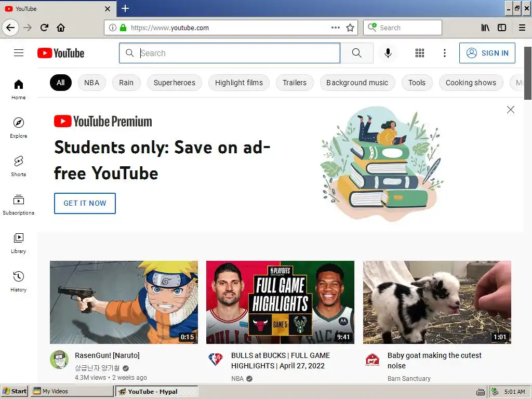The width and height of the screenshot is (532, 399).
Task: Click the Barn Sanctuary channel avatar
Action: [372, 360]
